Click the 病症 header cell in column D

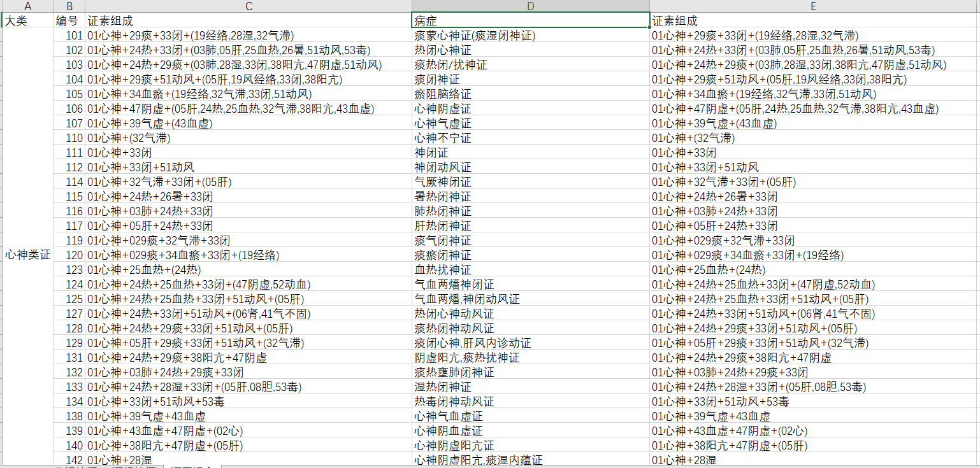tap(531, 21)
